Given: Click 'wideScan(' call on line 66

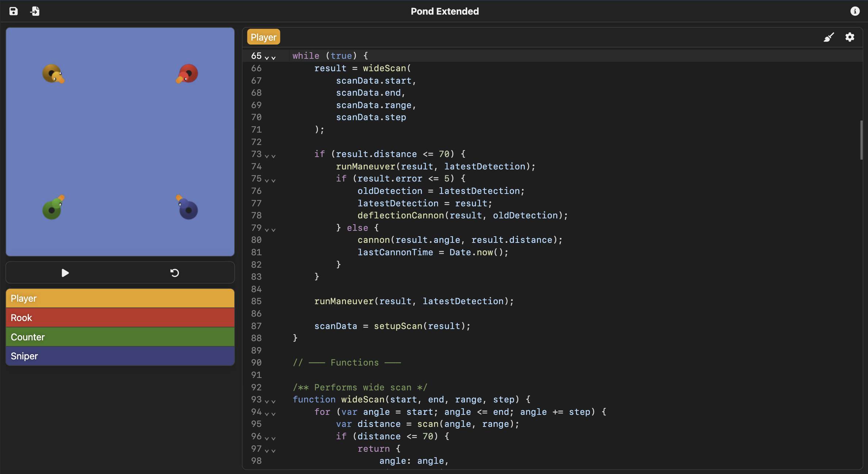Looking at the screenshot, I should [387, 68].
